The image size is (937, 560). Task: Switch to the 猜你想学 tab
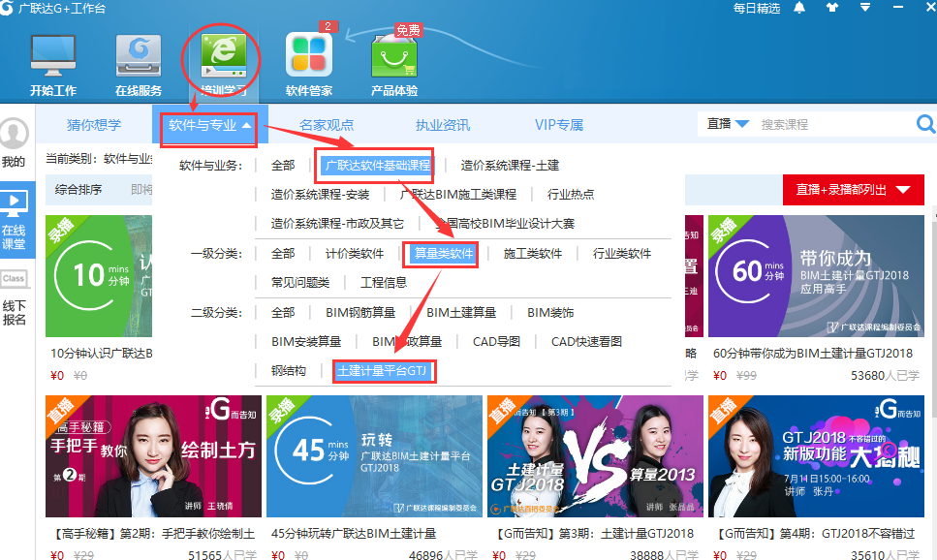click(x=94, y=125)
